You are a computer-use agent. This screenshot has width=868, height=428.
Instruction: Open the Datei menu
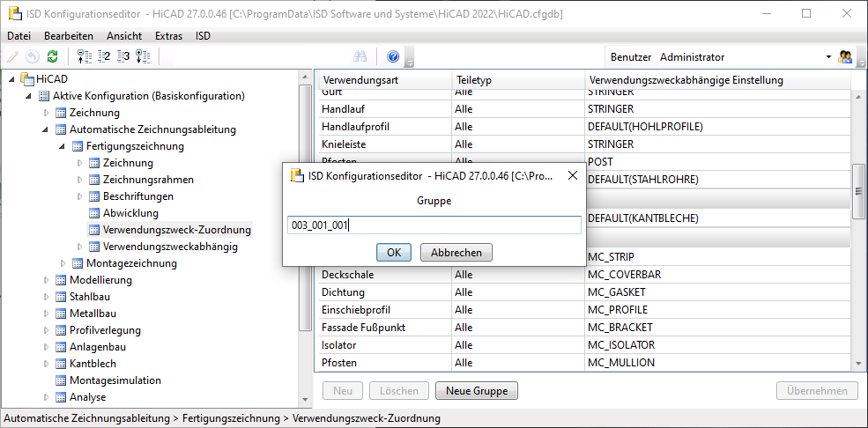click(19, 36)
